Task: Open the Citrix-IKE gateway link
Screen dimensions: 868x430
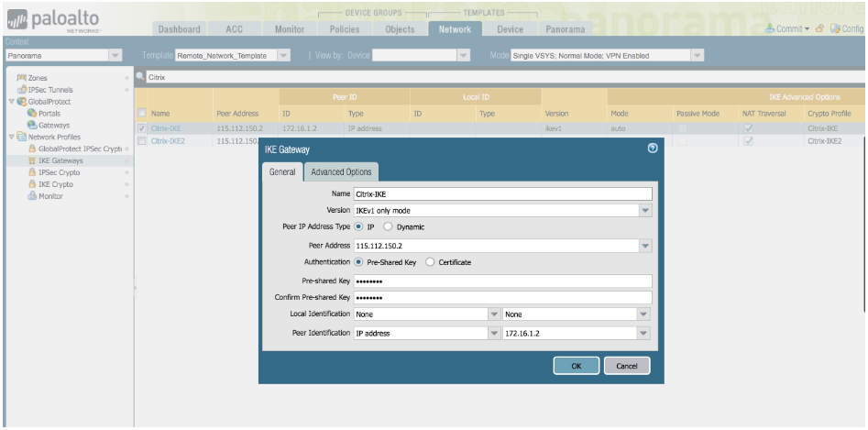Action: pos(166,128)
